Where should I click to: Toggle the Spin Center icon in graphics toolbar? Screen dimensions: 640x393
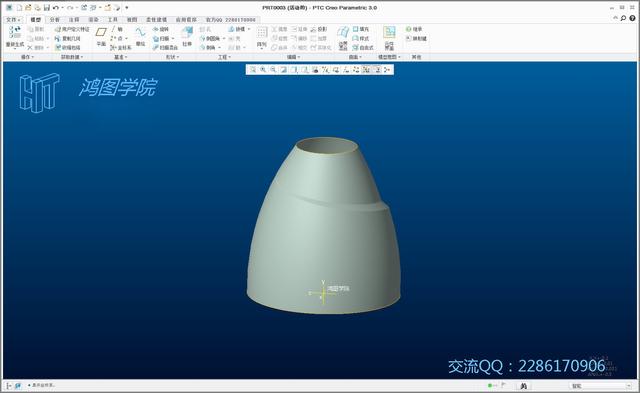click(377, 70)
